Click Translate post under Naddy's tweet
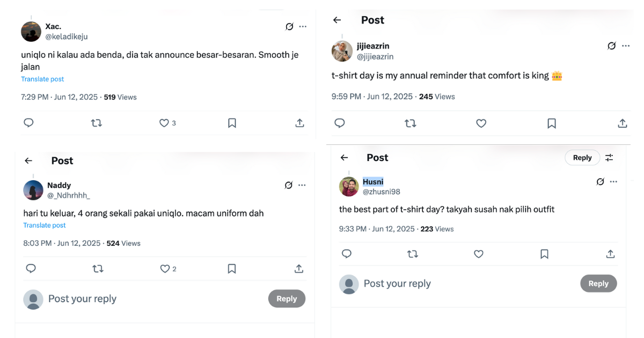The height and width of the screenshot is (338, 644). pos(45,225)
